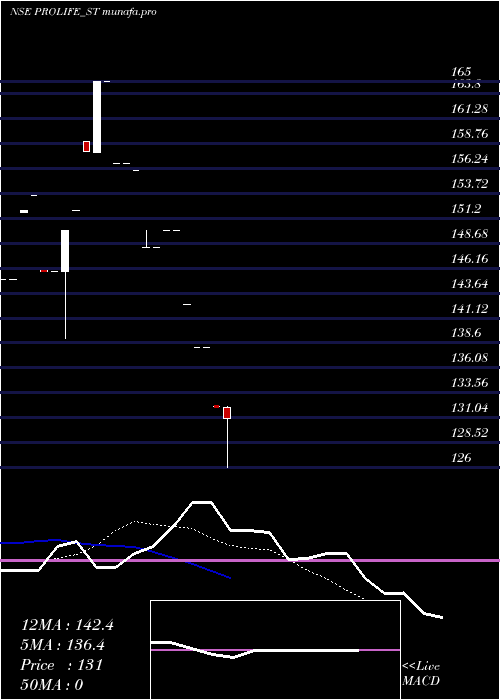Screen dimensions: 500x700
Task: Click the 5MA : 136.4 readout
Action: (62, 645)
